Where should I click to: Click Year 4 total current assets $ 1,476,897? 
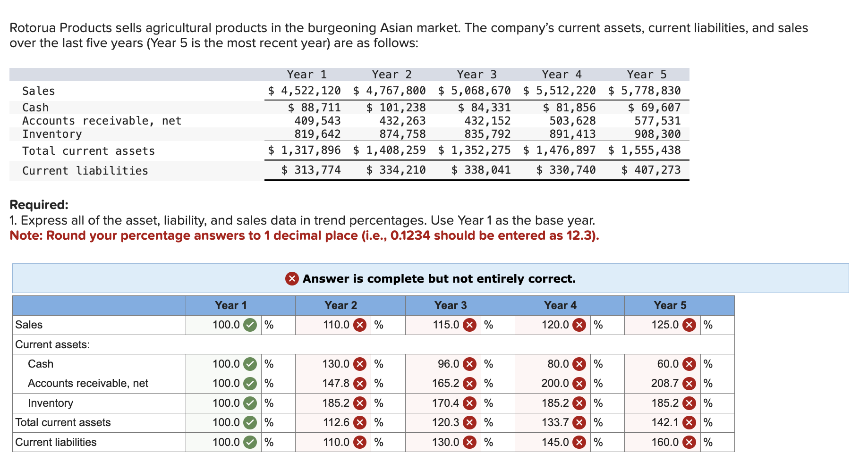click(x=559, y=151)
